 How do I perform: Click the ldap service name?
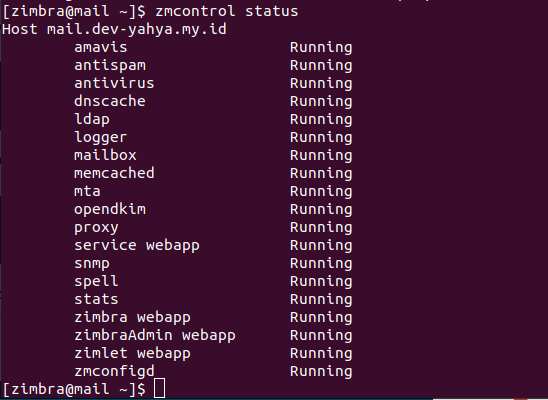92,119
